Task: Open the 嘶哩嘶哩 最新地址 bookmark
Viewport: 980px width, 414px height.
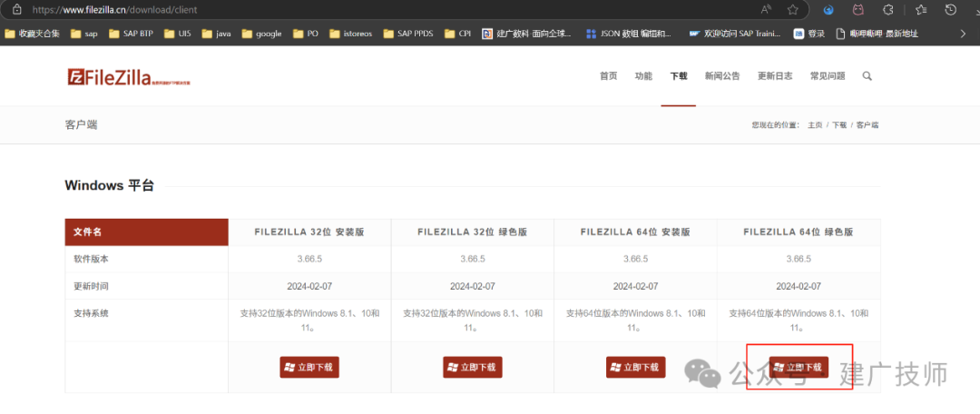Action: (877, 34)
